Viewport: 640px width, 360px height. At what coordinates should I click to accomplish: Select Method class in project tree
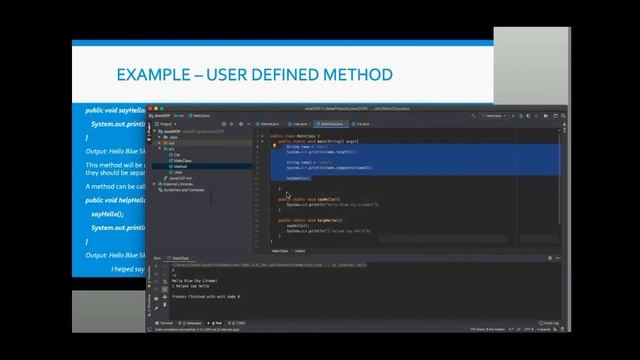[178, 167]
